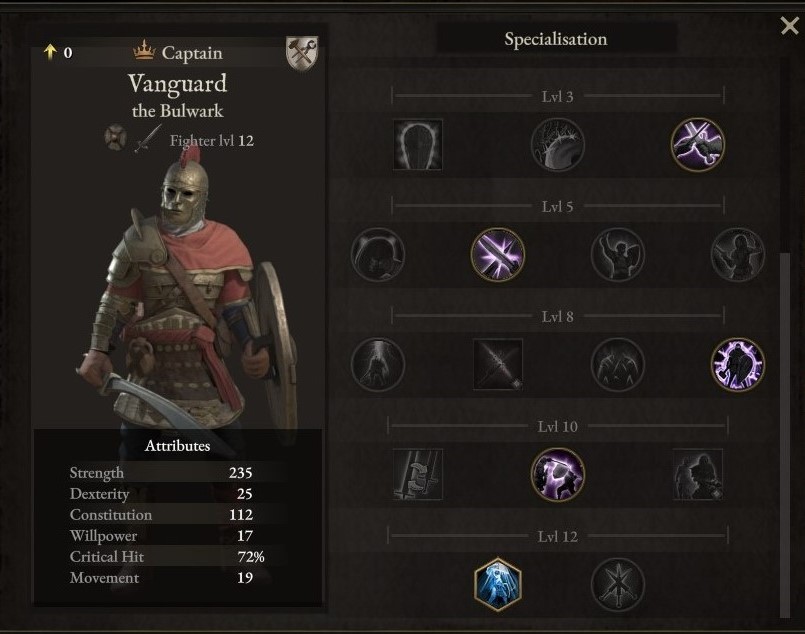Select the glowing sword skill under Lvl 5
Screen dimensions: 805x634
point(497,255)
